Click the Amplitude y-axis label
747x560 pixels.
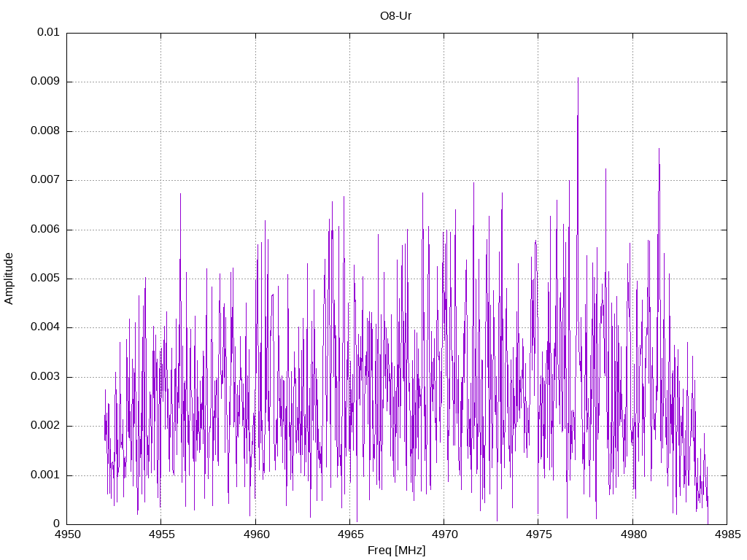click(9, 279)
